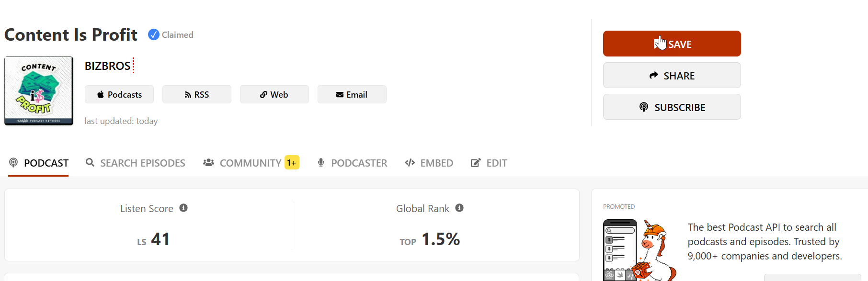Click the Email contact button

[x=352, y=94]
